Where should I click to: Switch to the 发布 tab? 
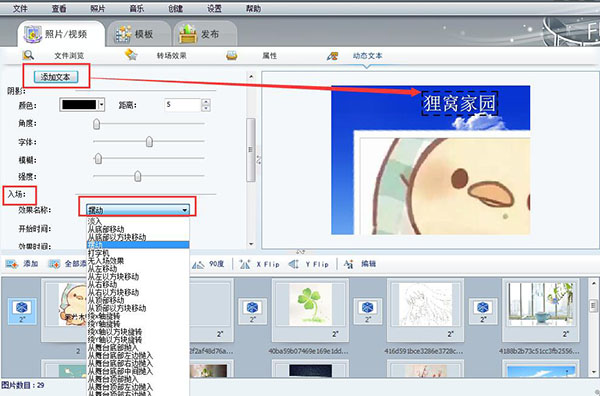click(x=205, y=34)
